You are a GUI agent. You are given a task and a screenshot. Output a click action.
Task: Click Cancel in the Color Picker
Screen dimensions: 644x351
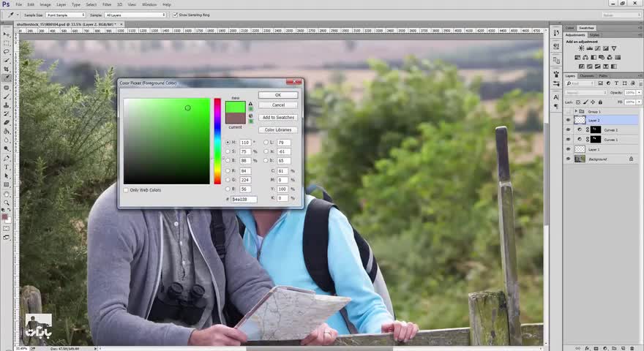[278, 105]
